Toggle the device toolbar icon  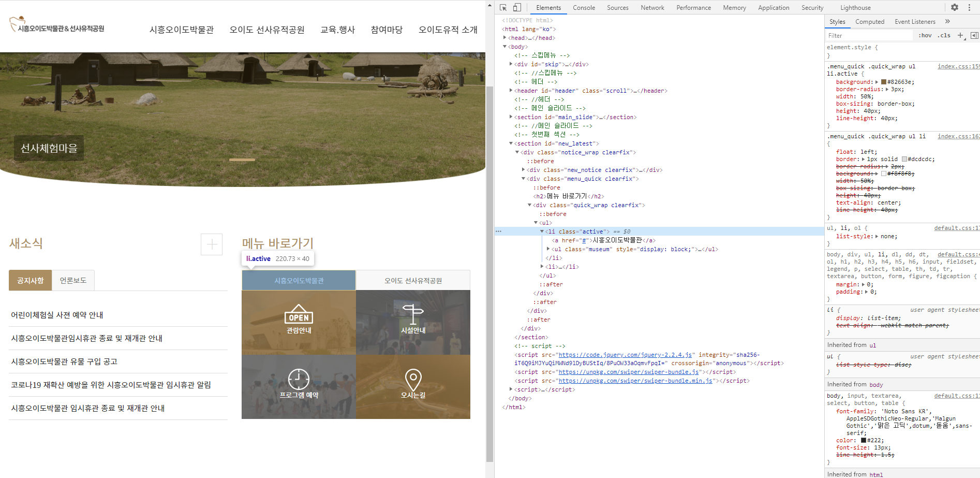point(517,8)
